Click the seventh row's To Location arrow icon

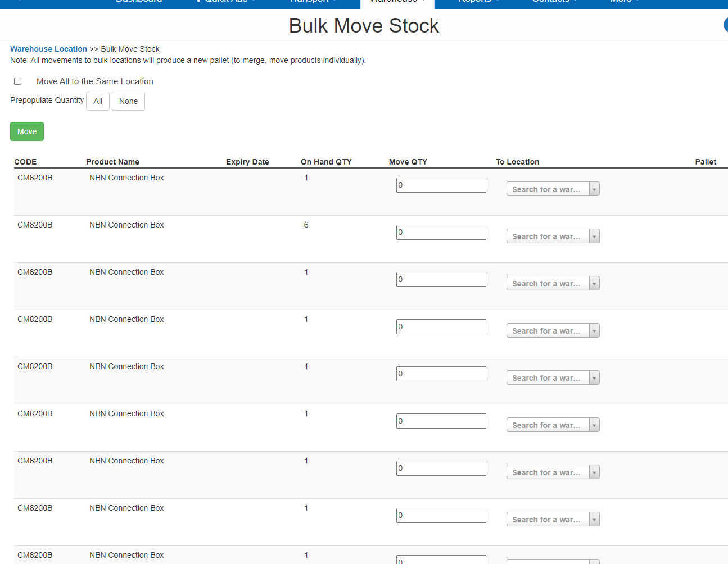[594, 472]
